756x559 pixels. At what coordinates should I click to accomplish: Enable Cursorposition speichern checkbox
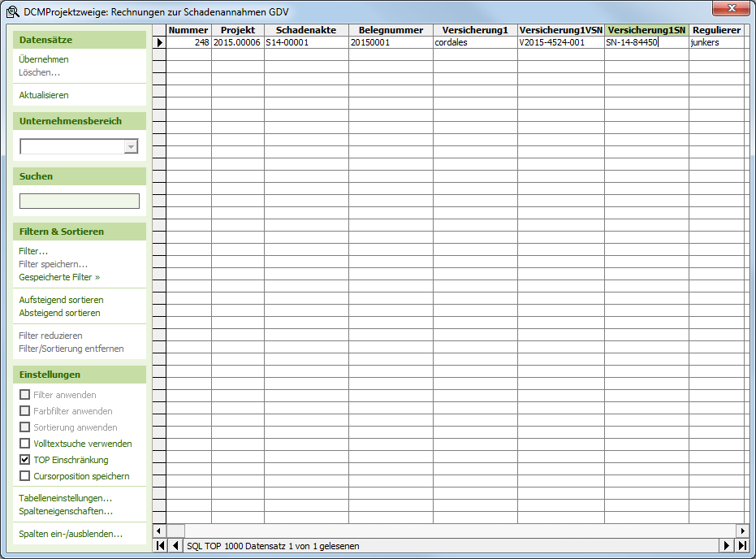pos(25,476)
